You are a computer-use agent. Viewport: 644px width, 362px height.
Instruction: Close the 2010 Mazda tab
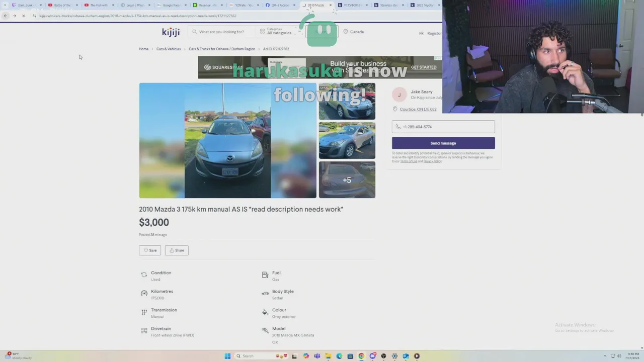[331, 5]
